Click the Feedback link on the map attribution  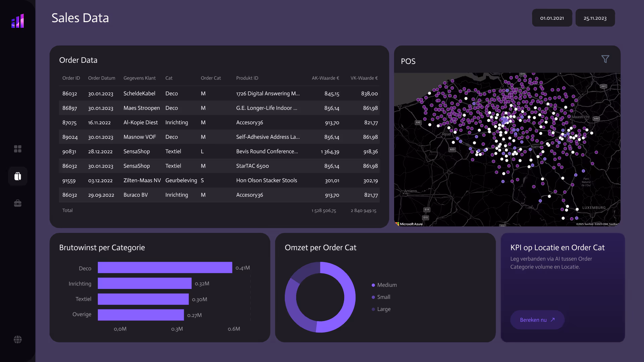(x=614, y=224)
